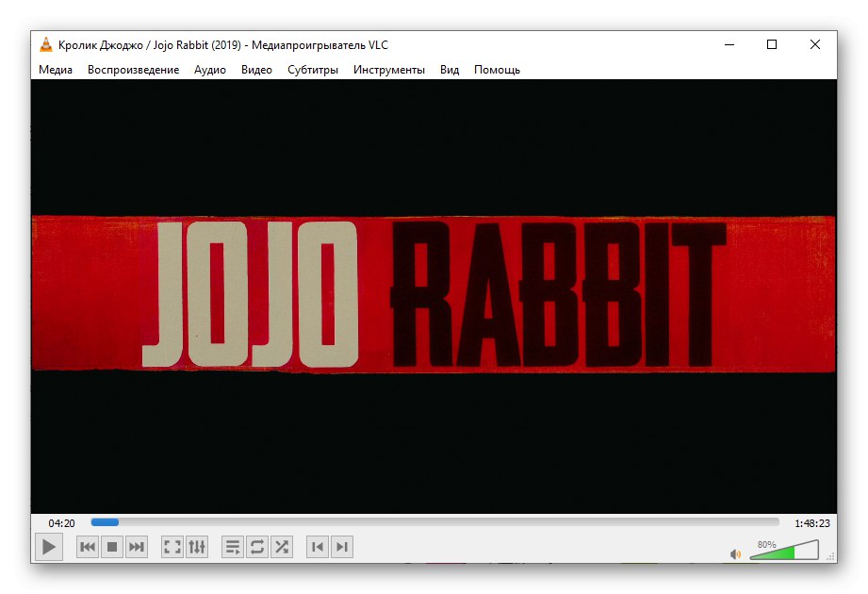Start playback with the Play button
This screenshot has width=868, height=594.
[49, 547]
